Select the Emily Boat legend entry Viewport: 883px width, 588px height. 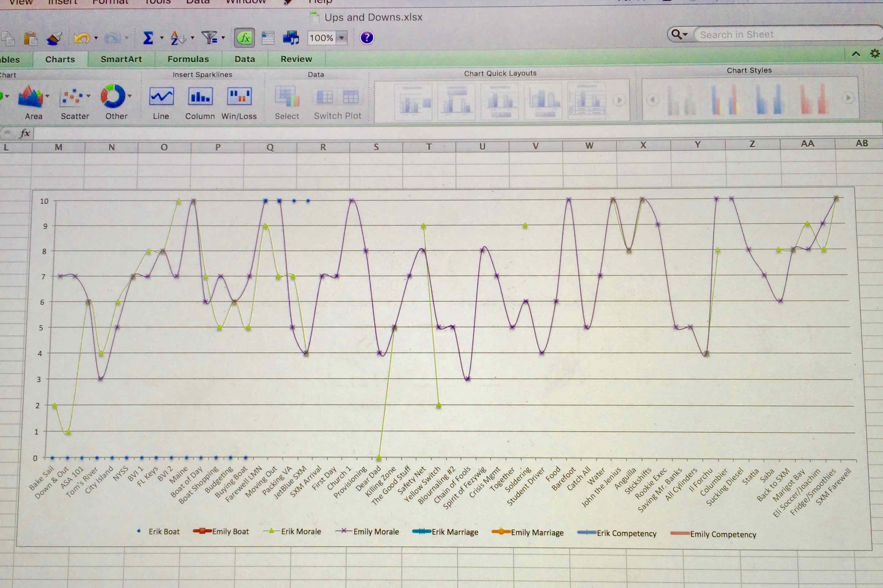tap(221, 531)
